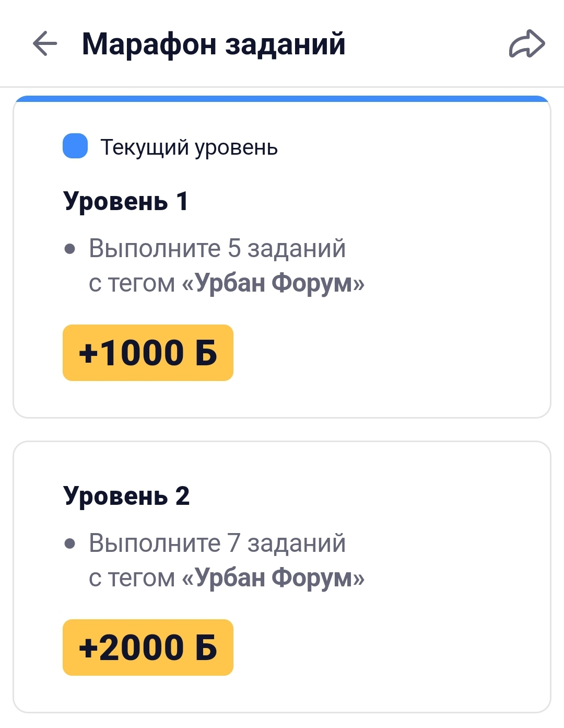Screen dimensions: 564x728
Task: Tap the back arrow icon
Action: click(x=45, y=43)
